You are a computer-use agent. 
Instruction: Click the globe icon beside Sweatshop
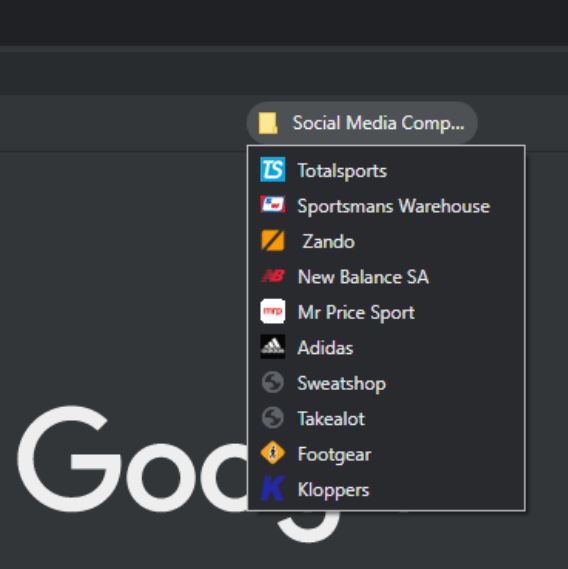273,382
